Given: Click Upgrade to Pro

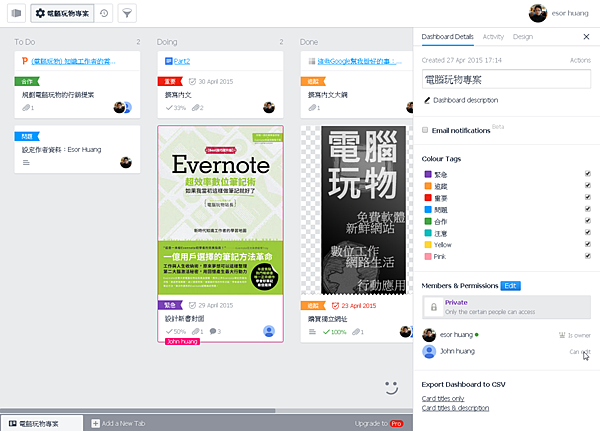Looking at the screenshot, I should pyautogui.click(x=378, y=423).
